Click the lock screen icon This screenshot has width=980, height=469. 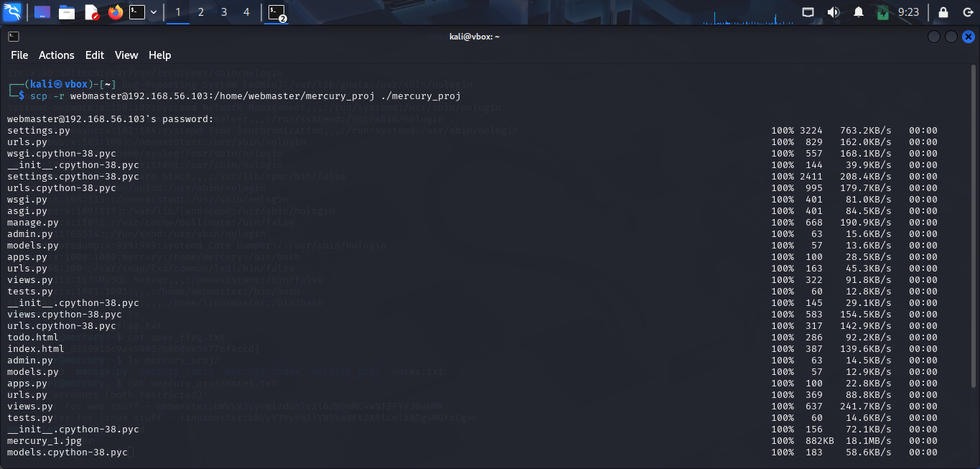tap(943, 12)
